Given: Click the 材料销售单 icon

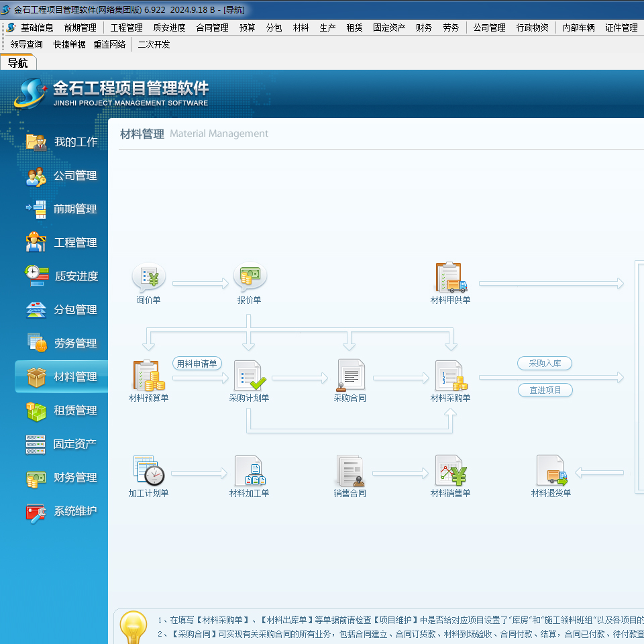Looking at the screenshot, I should tap(450, 471).
